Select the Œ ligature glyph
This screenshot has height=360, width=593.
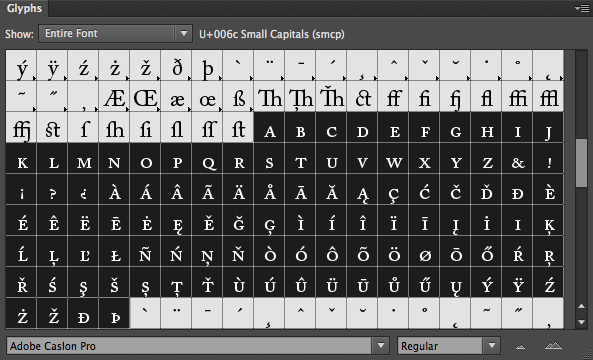click(x=145, y=96)
